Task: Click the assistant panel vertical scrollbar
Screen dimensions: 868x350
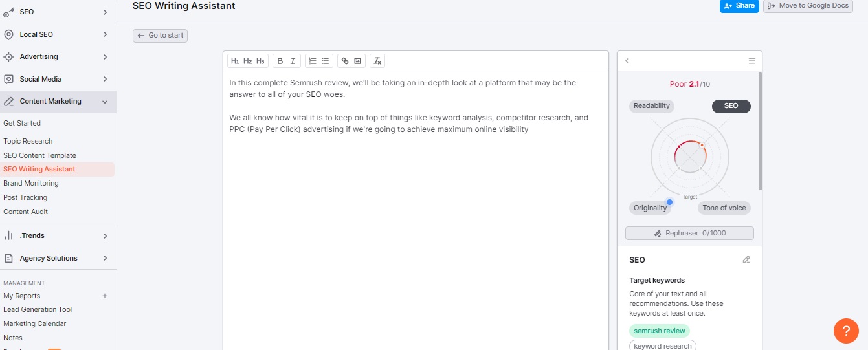Action: [x=760, y=131]
